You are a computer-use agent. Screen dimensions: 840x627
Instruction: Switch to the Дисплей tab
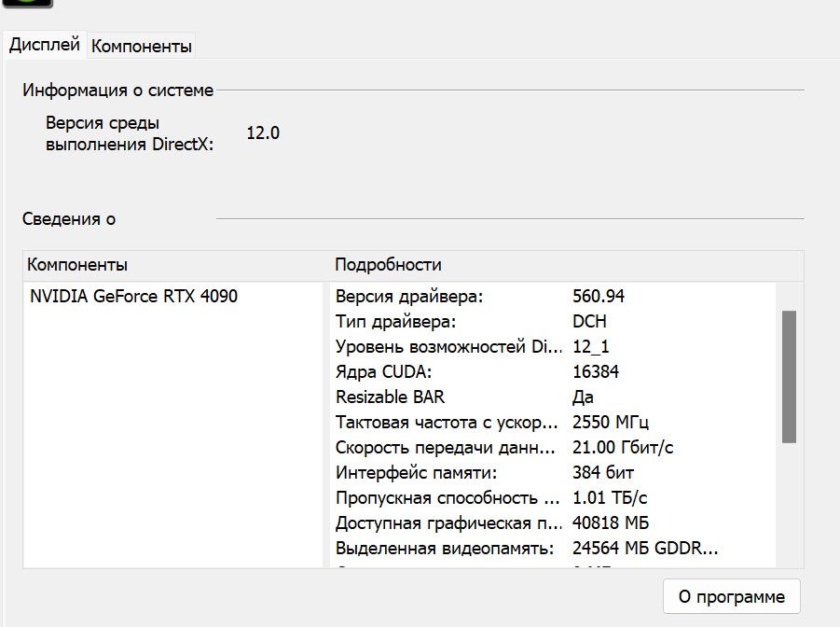point(45,45)
